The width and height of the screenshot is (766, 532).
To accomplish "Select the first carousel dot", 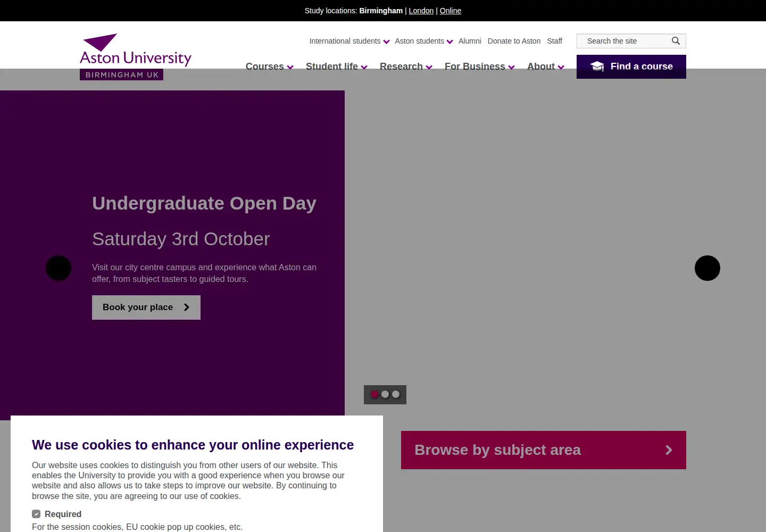I will (374, 394).
